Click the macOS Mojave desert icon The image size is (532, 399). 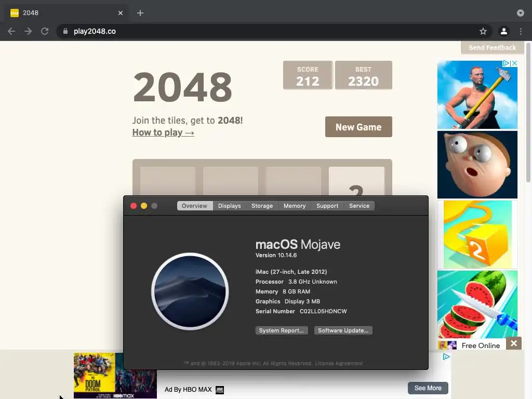point(190,291)
